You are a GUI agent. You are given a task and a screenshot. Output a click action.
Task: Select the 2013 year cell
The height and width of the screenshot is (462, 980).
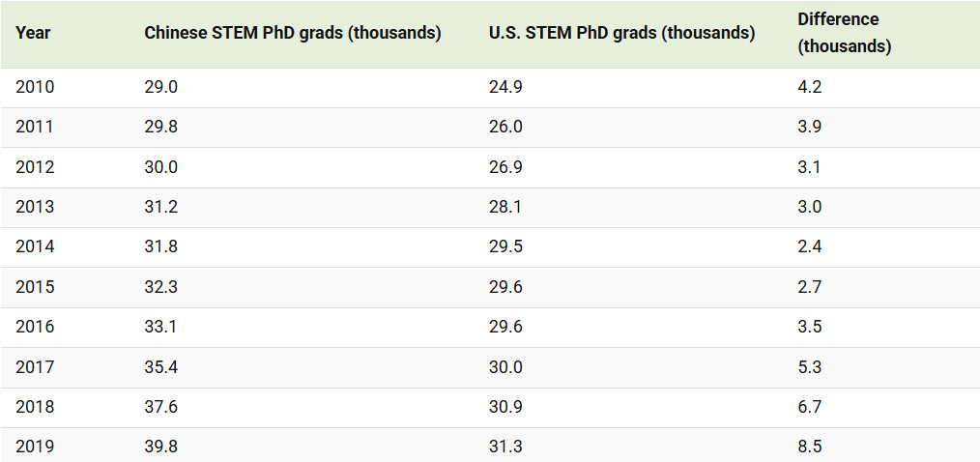click(x=35, y=207)
